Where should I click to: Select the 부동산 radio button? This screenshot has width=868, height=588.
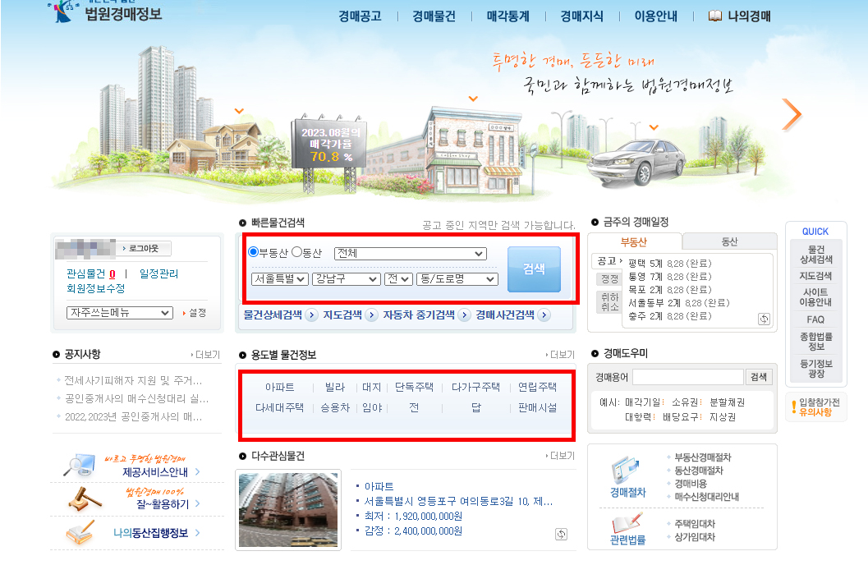click(x=255, y=252)
